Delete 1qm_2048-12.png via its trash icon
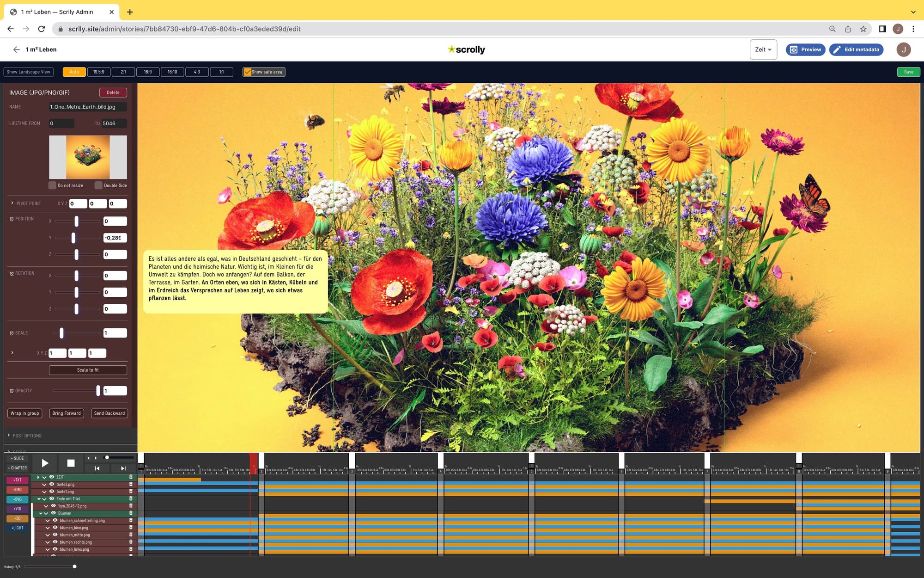 point(131,506)
